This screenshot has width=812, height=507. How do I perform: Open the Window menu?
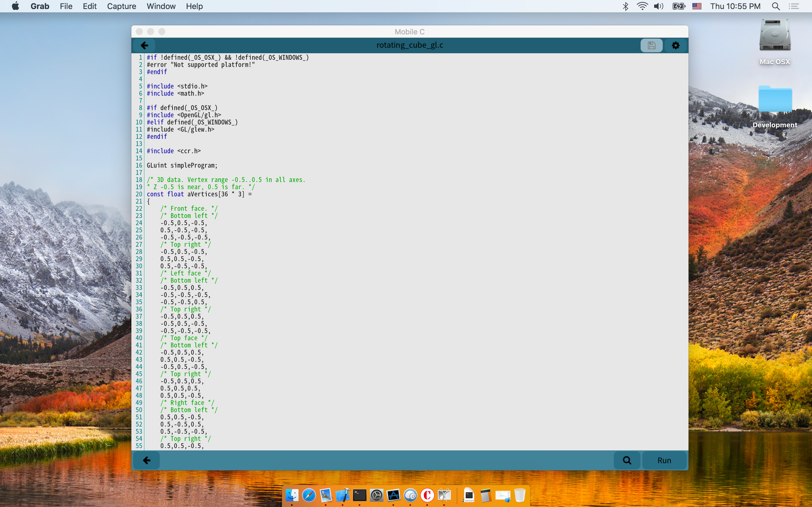tap(161, 6)
